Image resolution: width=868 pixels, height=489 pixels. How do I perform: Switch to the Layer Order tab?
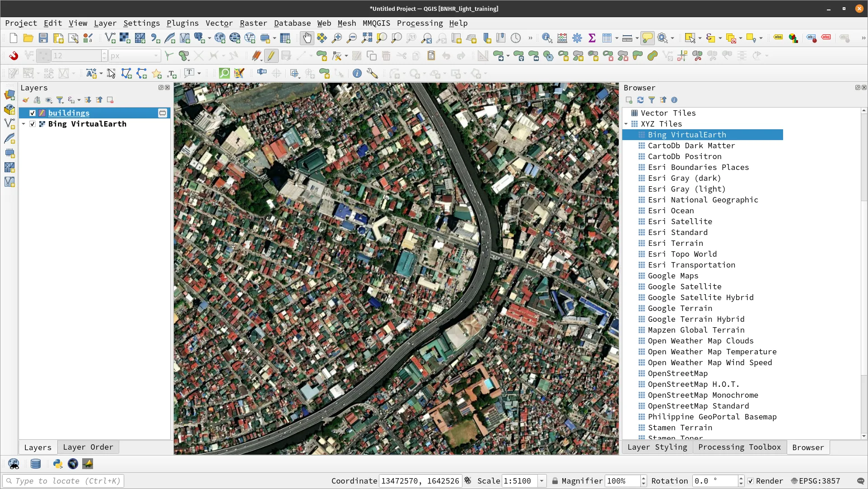[x=88, y=447]
